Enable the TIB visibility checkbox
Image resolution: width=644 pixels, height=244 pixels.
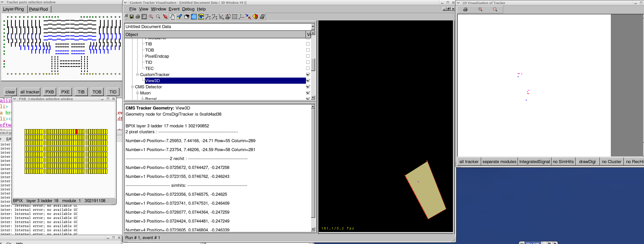pos(308,44)
